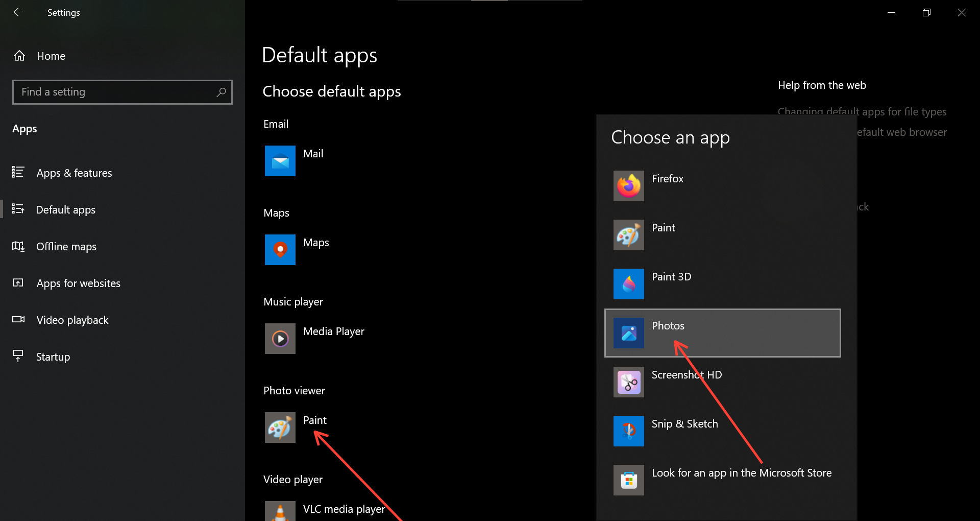Click the Screenshot HD scissors icon
Image resolution: width=980 pixels, height=521 pixels.
click(629, 382)
